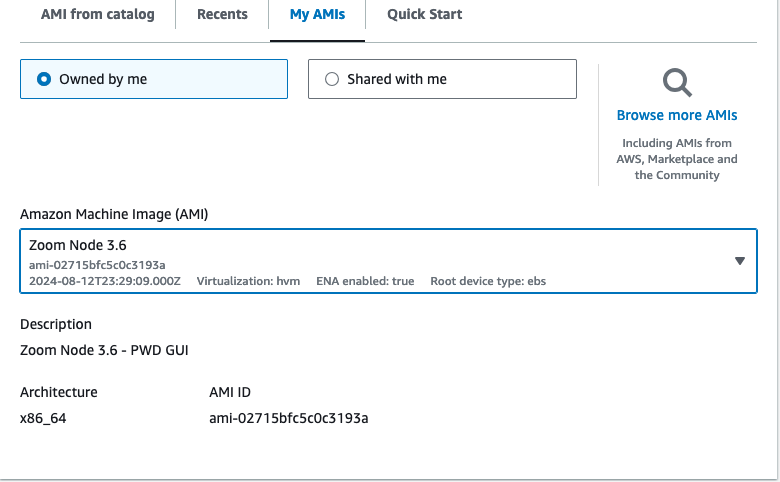Click the AMI ID value below AMI ID heading
Screen dimensions: 780x482
pos(281,418)
